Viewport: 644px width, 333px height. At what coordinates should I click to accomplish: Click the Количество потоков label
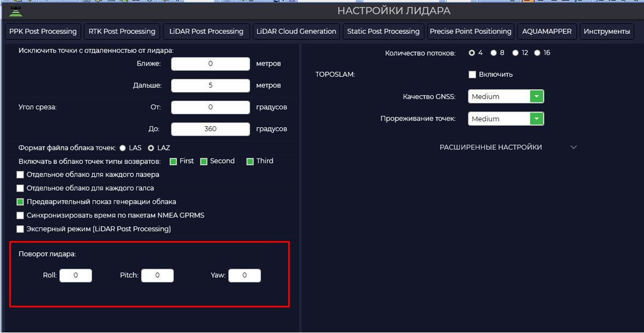pos(420,54)
